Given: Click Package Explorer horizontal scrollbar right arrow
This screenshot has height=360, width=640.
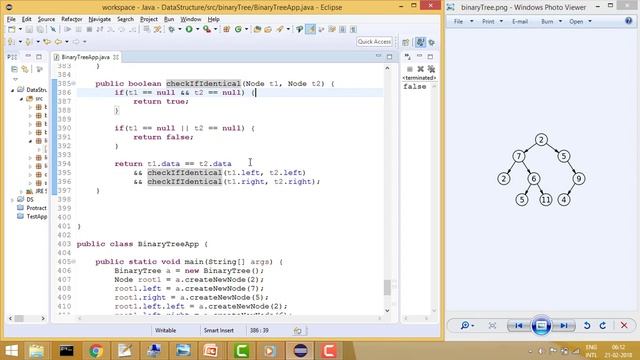Looking at the screenshot, I should point(43,318).
